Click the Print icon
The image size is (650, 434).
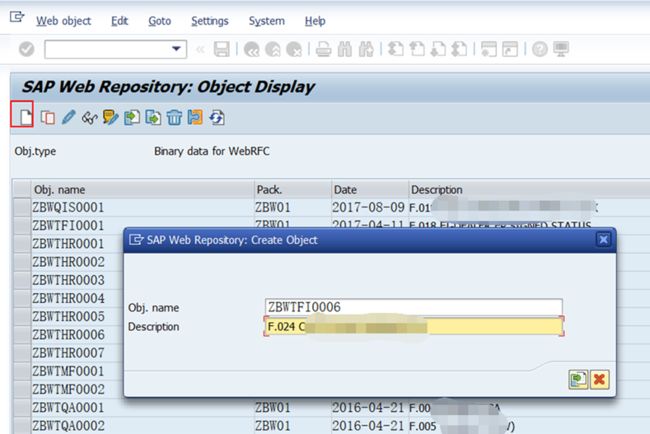[x=323, y=49]
